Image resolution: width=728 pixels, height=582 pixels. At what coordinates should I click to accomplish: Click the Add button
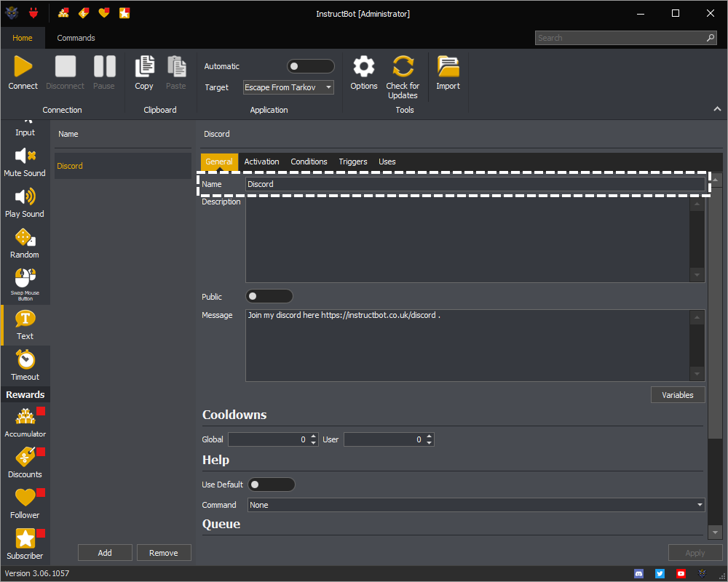[x=105, y=553]
